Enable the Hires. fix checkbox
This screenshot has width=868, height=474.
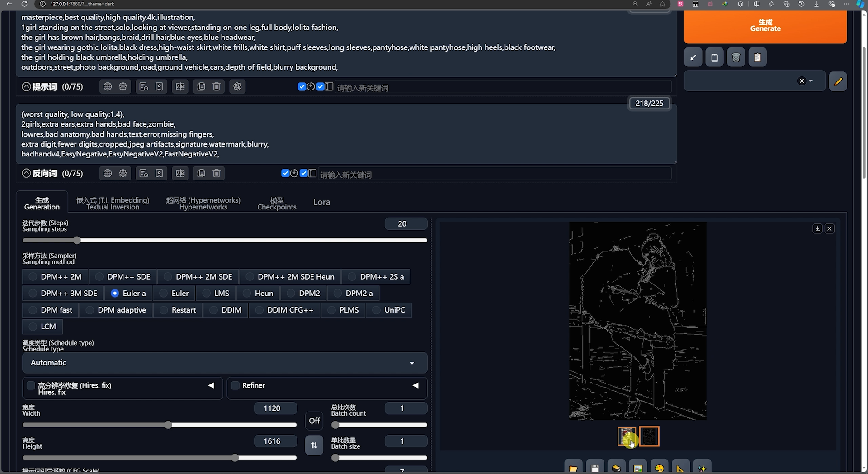click(31, 385)
